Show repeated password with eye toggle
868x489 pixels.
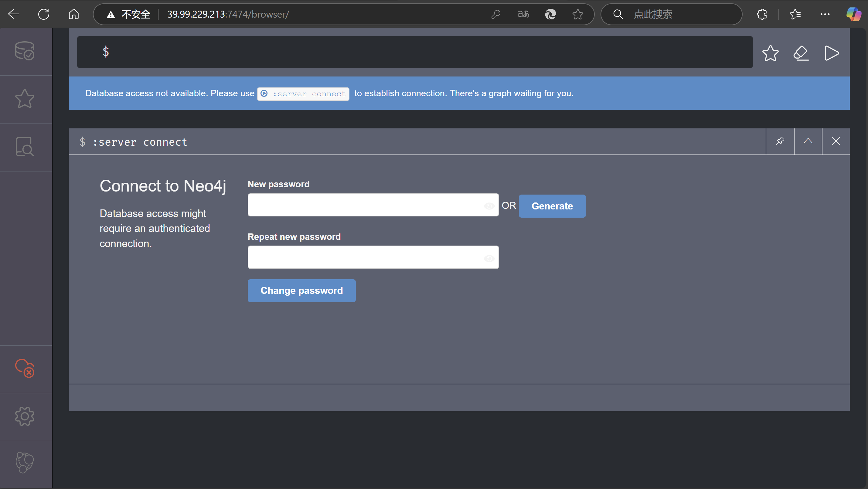coord(489,258)
